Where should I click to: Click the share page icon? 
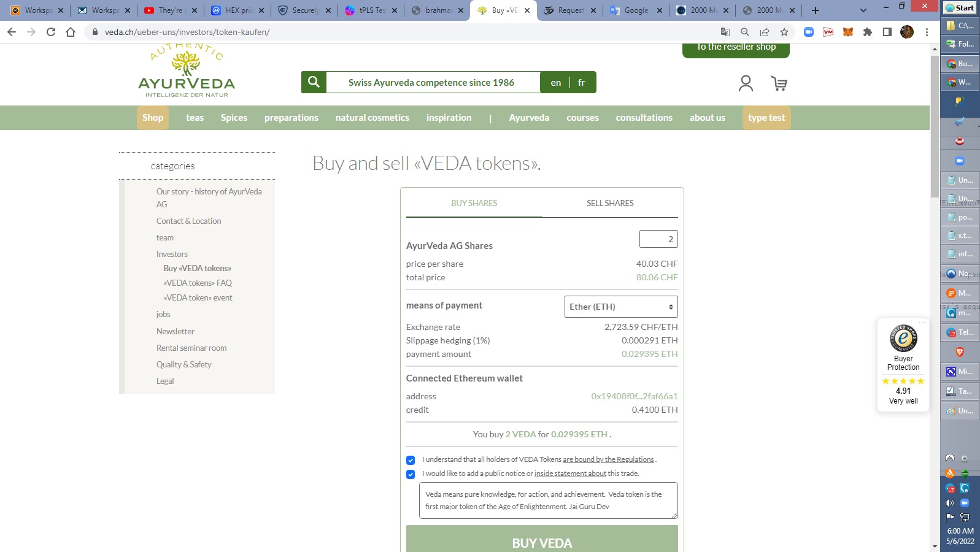tap(765, 32)
